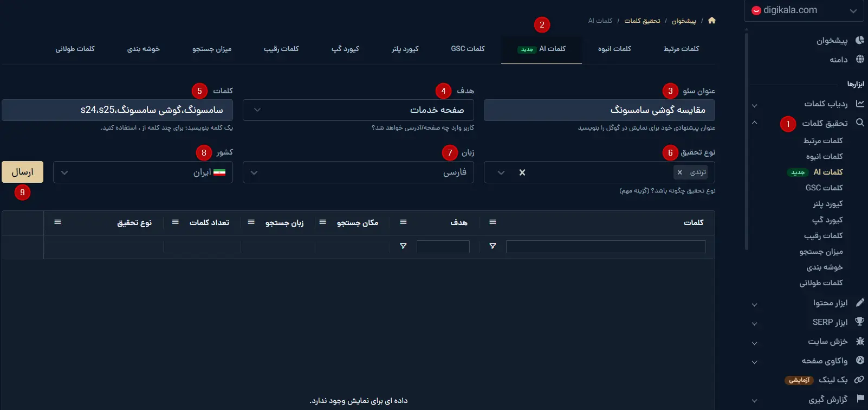Switch to the کیورد گپ tab
Viewport: 868px width, 410px height.
(x=345, y=49)
